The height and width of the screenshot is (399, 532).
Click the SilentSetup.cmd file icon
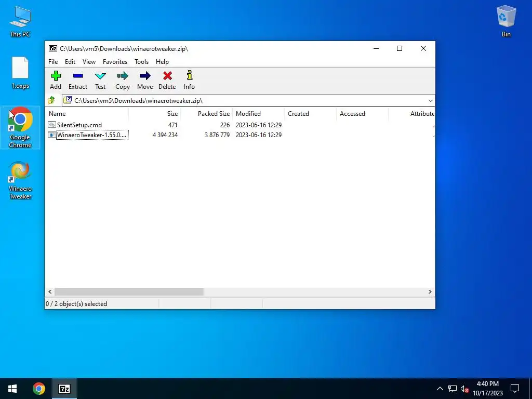point(52,125)
